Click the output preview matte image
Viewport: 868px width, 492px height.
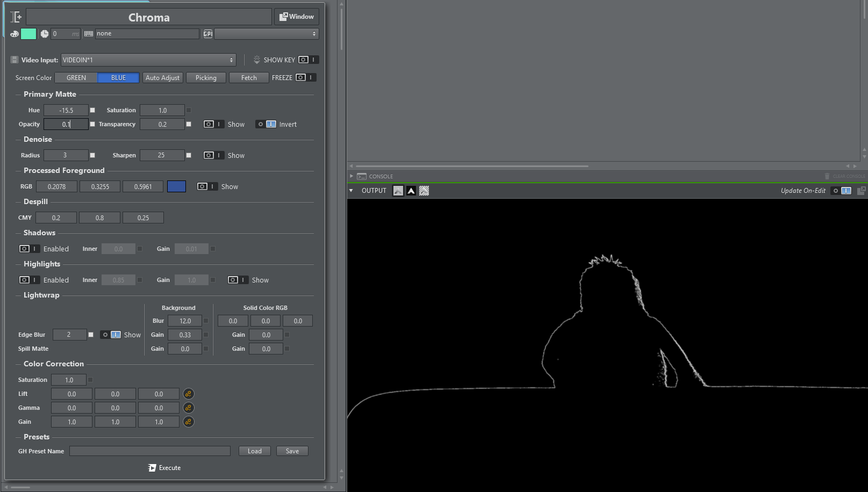[607, 345]
